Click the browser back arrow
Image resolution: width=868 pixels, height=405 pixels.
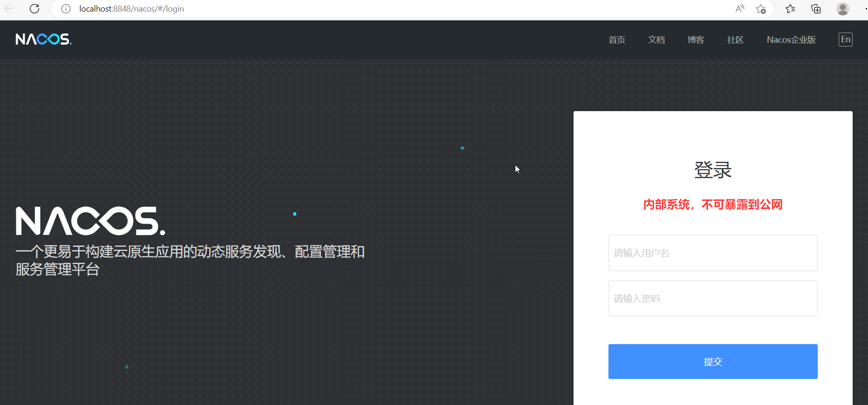point(9,9)
